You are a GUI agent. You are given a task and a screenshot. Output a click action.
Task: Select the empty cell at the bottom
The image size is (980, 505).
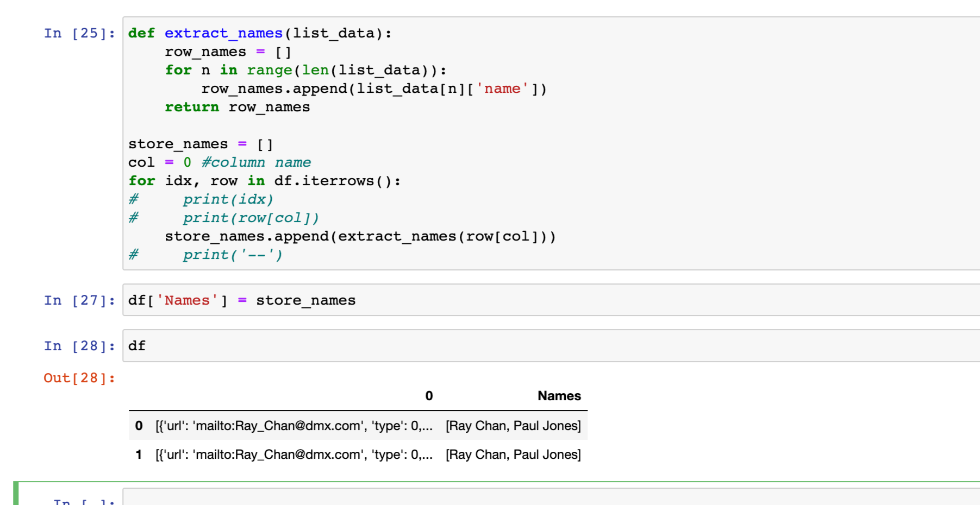pos(551,497)
